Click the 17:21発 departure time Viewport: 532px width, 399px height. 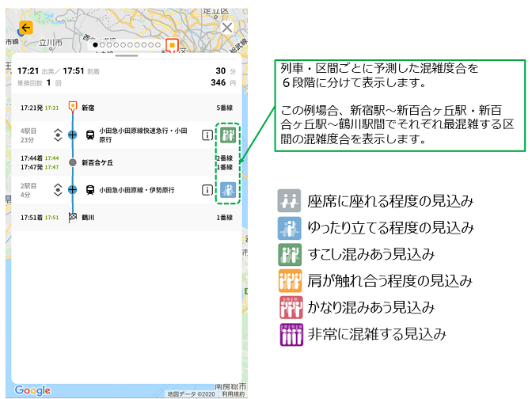pyautogui.click(x=32, y=108)
